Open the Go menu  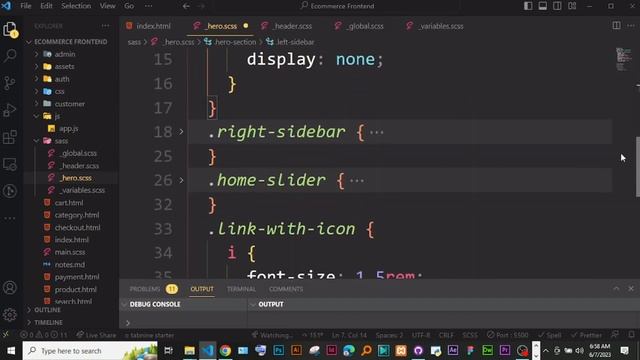[x=129, y=6]
